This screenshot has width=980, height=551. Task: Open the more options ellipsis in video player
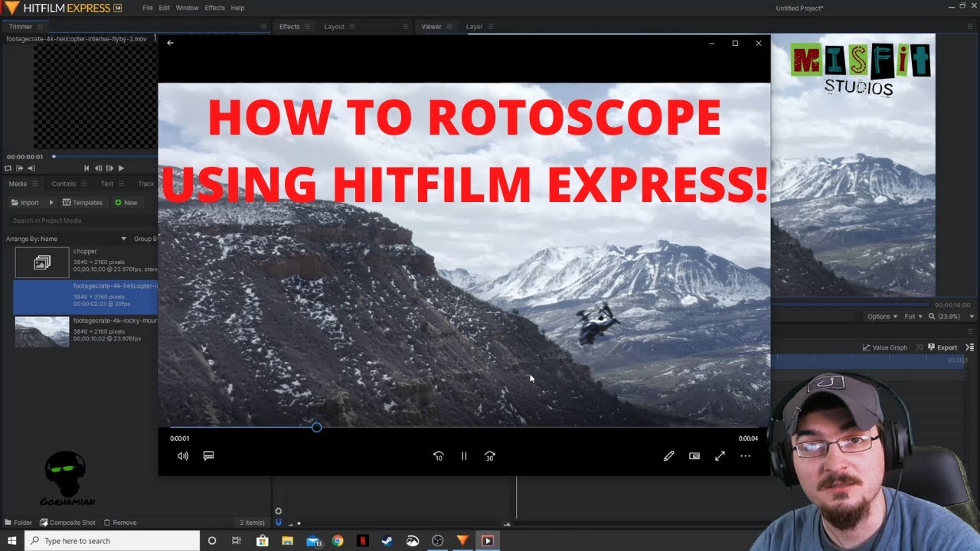coord(745,455)
